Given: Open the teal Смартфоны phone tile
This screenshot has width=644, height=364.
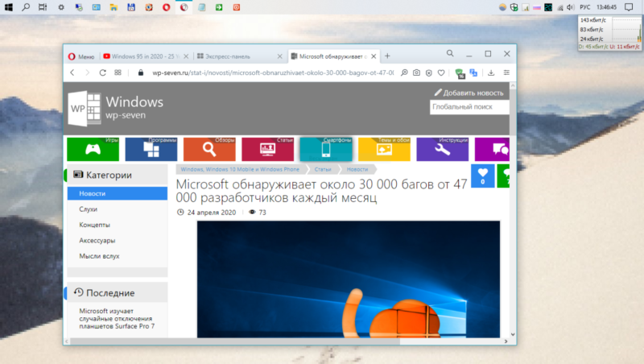Looking at the screenshot, I should point(326,149).
